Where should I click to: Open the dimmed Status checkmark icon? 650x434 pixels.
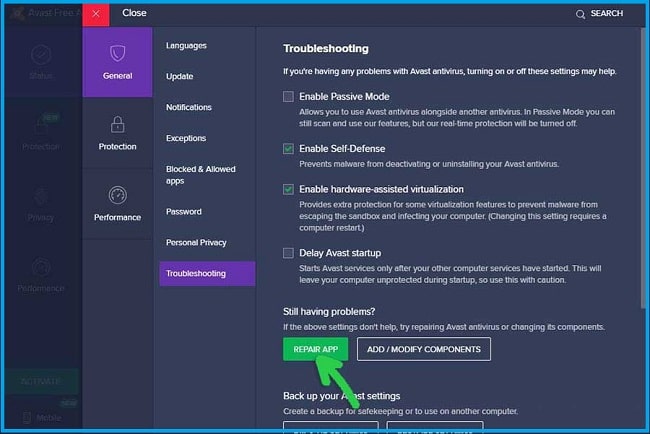click(x=41, y=55)
